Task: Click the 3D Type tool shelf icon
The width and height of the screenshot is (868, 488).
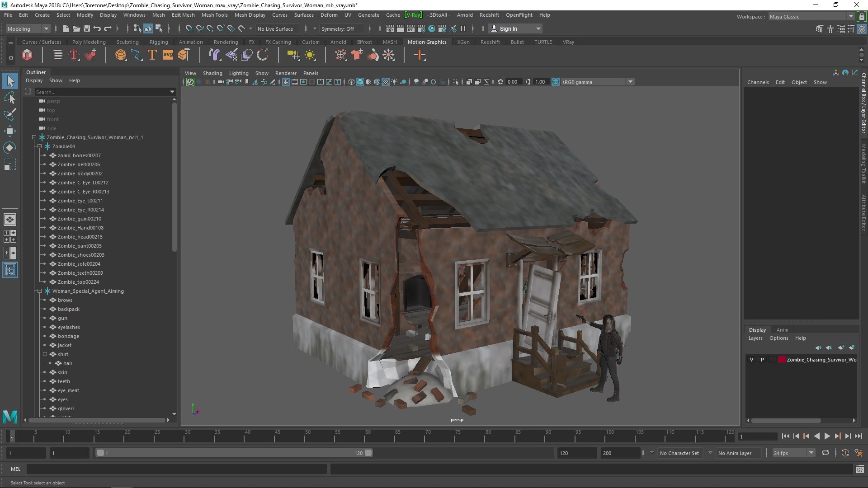Action: point(152,56)
